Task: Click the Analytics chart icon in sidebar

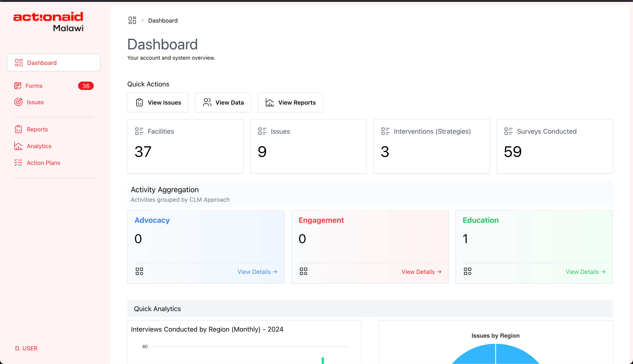Action: 18,146
